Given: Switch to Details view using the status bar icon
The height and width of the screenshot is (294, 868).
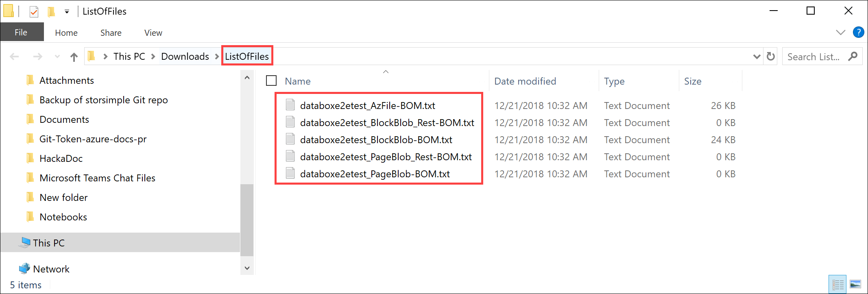Looking at the screenshot, I should (x=837, y=283).
